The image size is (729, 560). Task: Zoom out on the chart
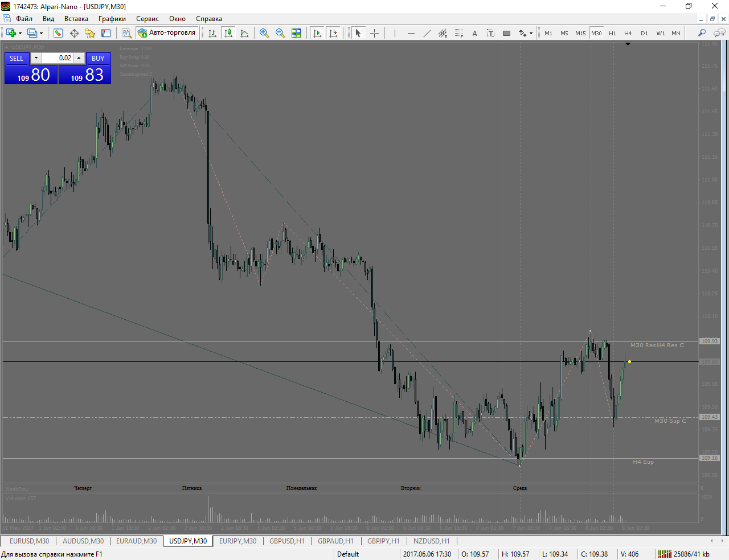tap(280, 33)
